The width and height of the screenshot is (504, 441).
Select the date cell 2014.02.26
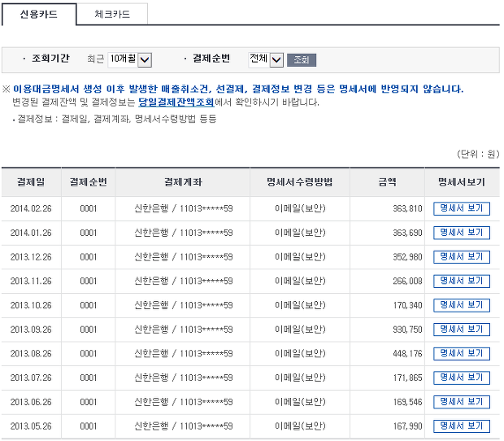click(x=31, y=208)
